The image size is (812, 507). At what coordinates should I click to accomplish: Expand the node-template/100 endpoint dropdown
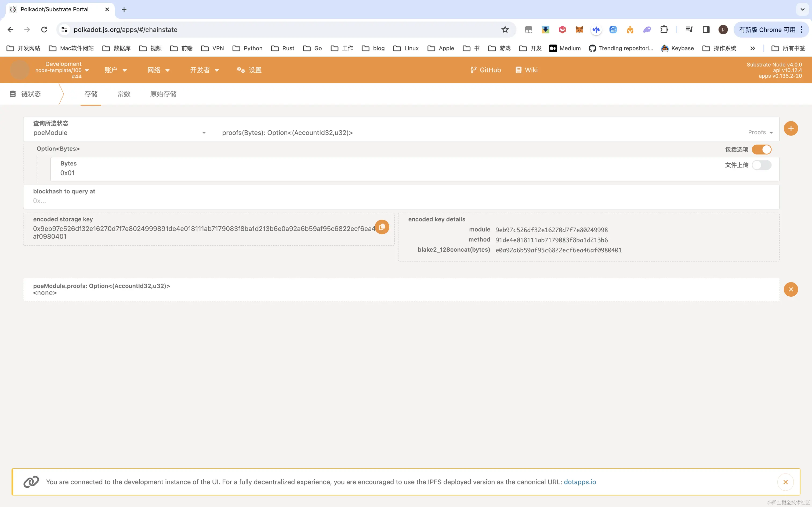[x=87, y=70]
